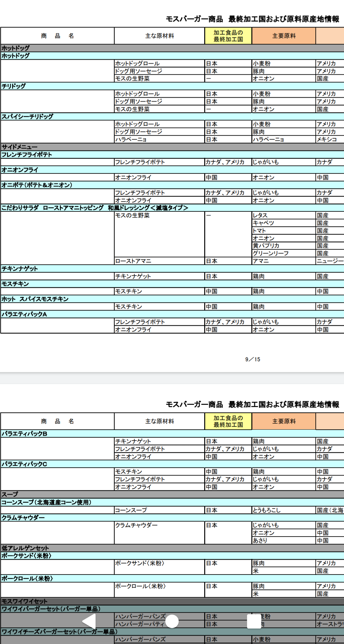Tap 中国 origin beside あさり

point(330,540)
